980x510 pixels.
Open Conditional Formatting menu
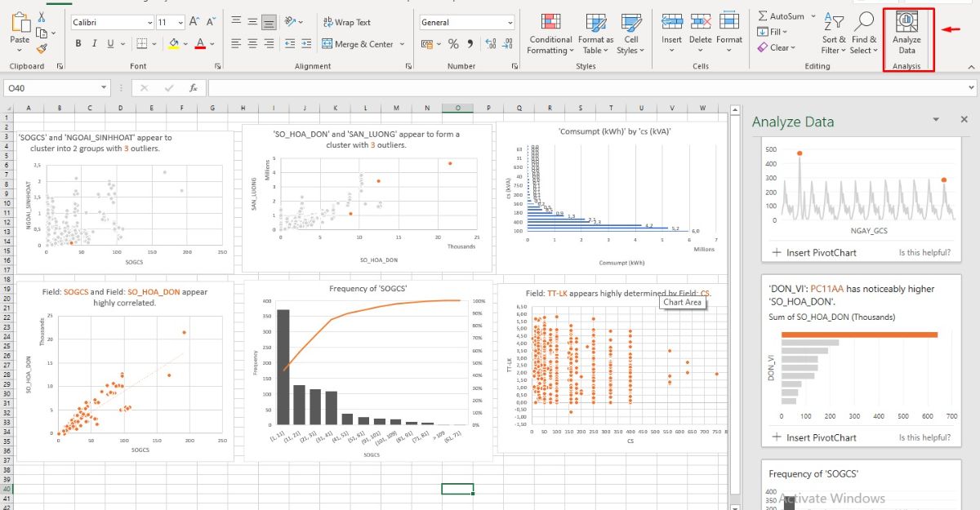[x=550, y=33]
